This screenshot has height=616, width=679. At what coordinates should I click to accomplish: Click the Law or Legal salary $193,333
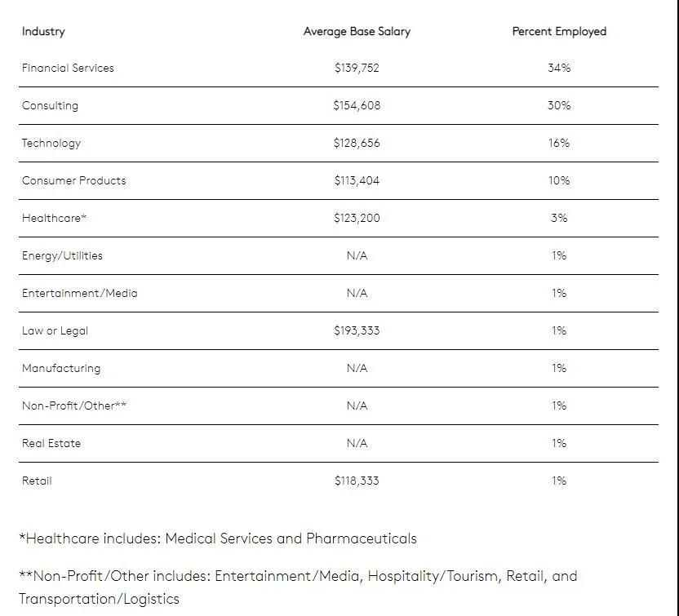tap(357, 330)
